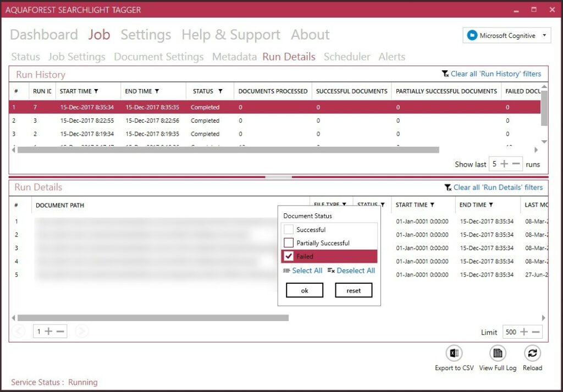Increment the 'Show last' runs counter
The image size is (563, 392).
pos(503,163)
